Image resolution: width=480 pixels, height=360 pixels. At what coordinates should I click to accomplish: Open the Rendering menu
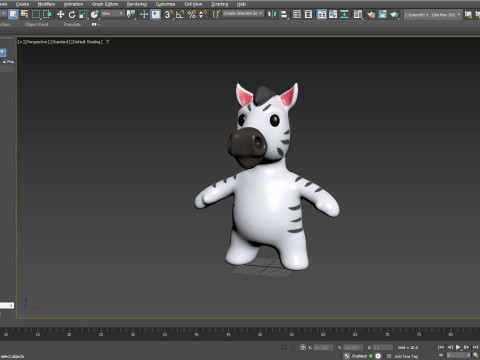click(137, 4)
